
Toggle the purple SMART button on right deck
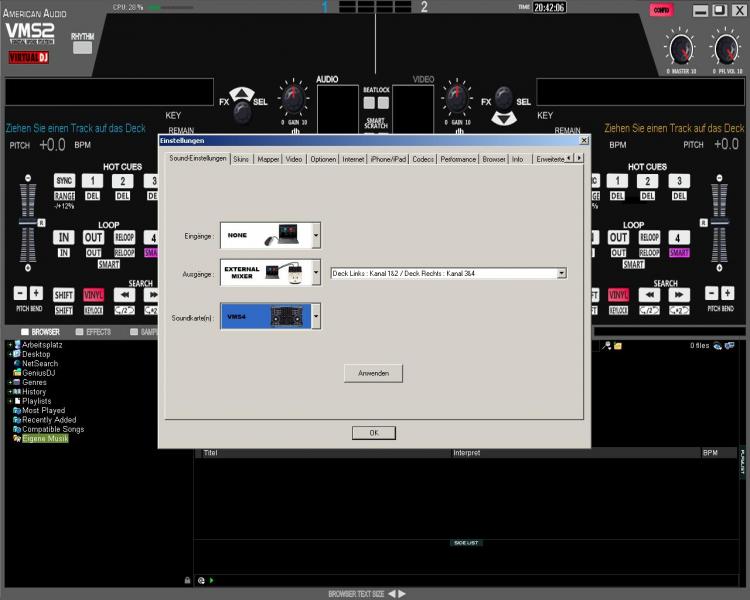click(x=679, y=253)
